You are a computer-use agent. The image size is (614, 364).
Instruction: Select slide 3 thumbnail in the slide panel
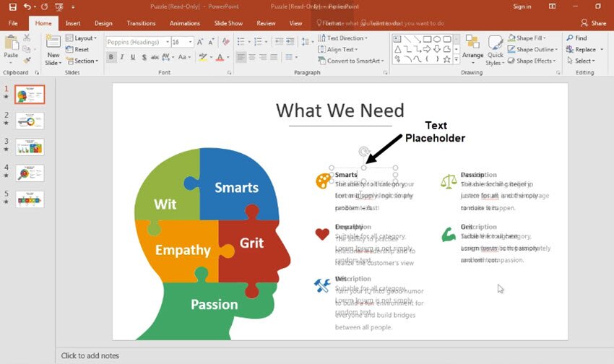click(x=30, y=147)
